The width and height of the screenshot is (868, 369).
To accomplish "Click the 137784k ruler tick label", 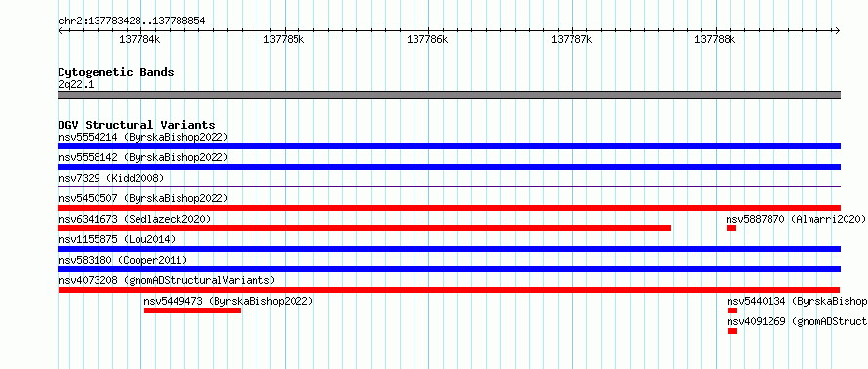I will 140,39.
